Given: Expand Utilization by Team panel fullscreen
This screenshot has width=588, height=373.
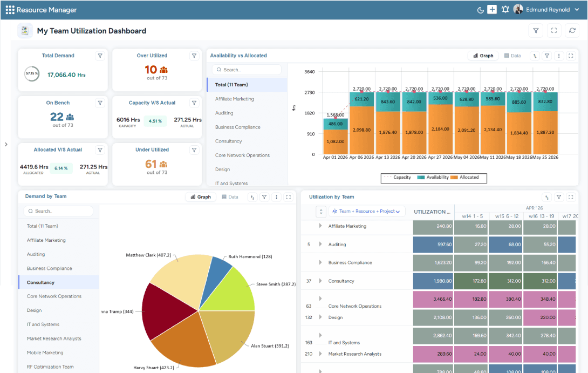Looking at the screenshot, I should [x=571, y=197].
